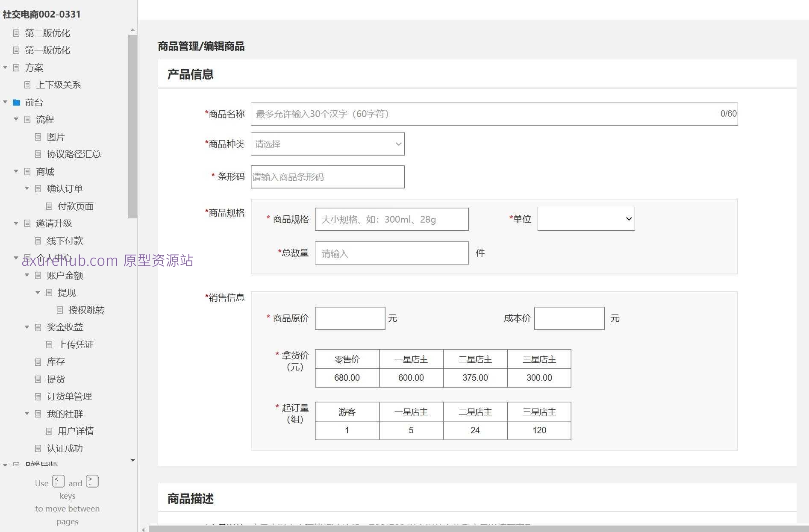Click the page icon for 协议路径汇总
This screenshot has height=532, width=809.
point(38,154)
